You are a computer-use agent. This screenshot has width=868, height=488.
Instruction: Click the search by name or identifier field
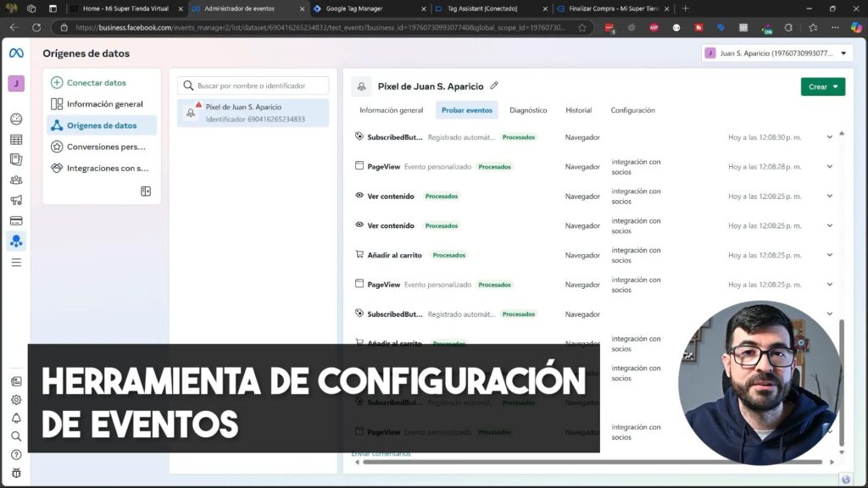[x=253, y=86]
